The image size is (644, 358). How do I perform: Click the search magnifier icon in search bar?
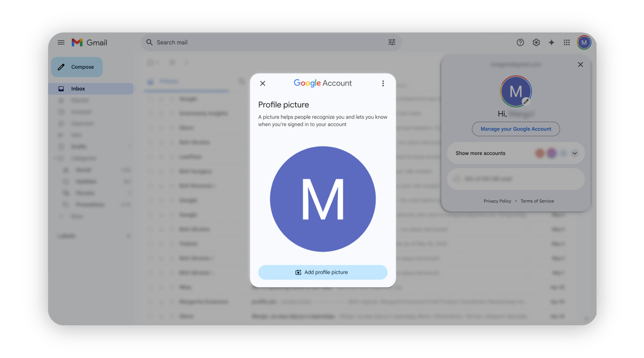pyautogui.click(x=149, y=42)
